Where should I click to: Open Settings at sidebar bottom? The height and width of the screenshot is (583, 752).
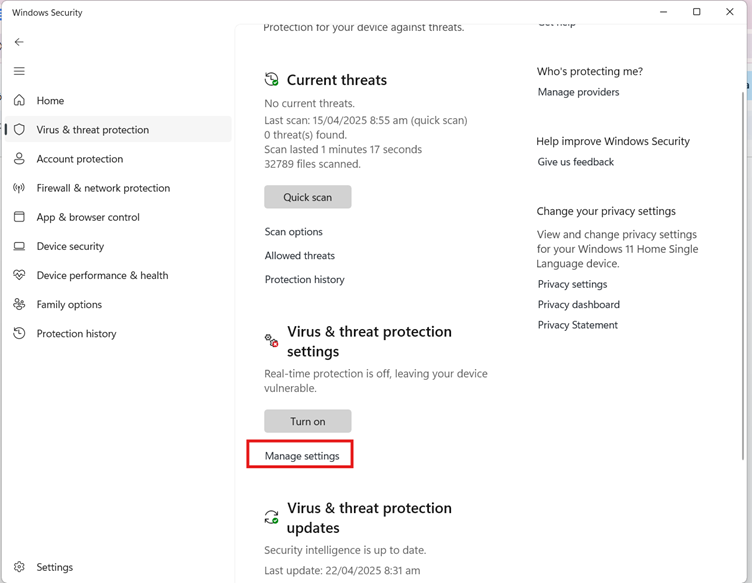pyautogui.click(x=118, y=567)
